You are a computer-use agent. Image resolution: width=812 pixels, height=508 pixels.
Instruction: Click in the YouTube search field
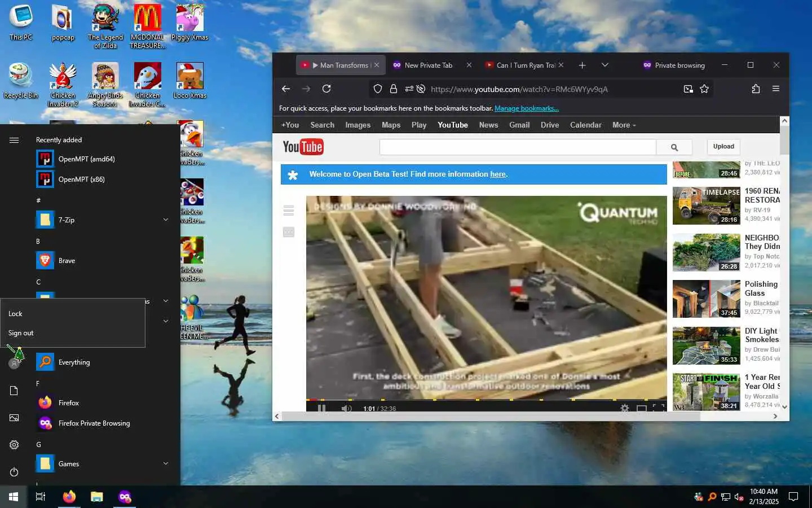(518, 147)
